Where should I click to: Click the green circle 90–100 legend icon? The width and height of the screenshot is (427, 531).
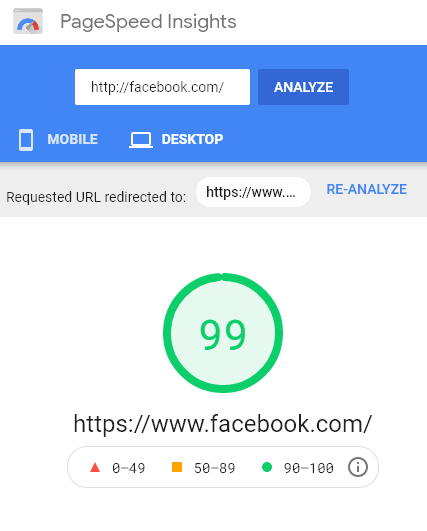267,467
